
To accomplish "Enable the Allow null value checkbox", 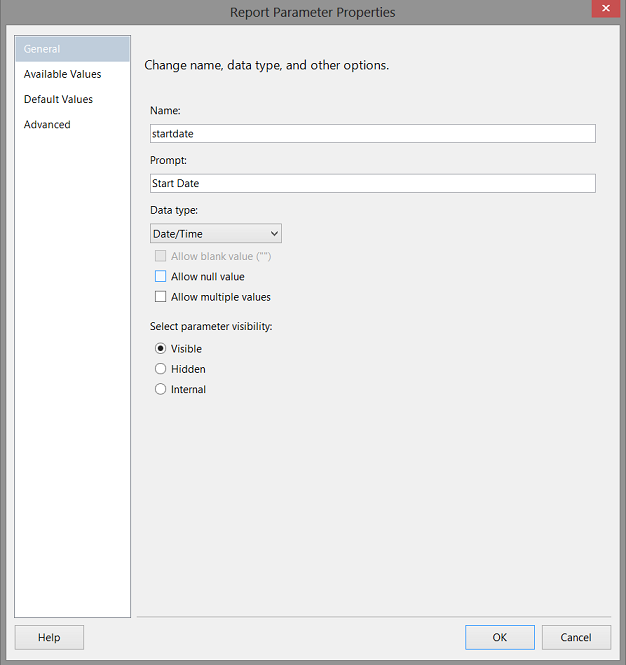I will coord(161,276).
